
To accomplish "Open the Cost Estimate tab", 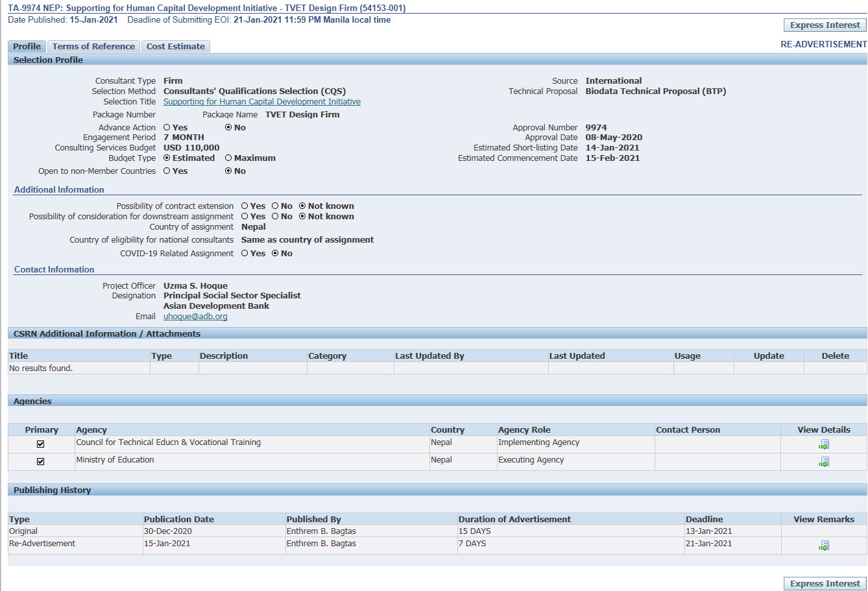I will [175, 47].
